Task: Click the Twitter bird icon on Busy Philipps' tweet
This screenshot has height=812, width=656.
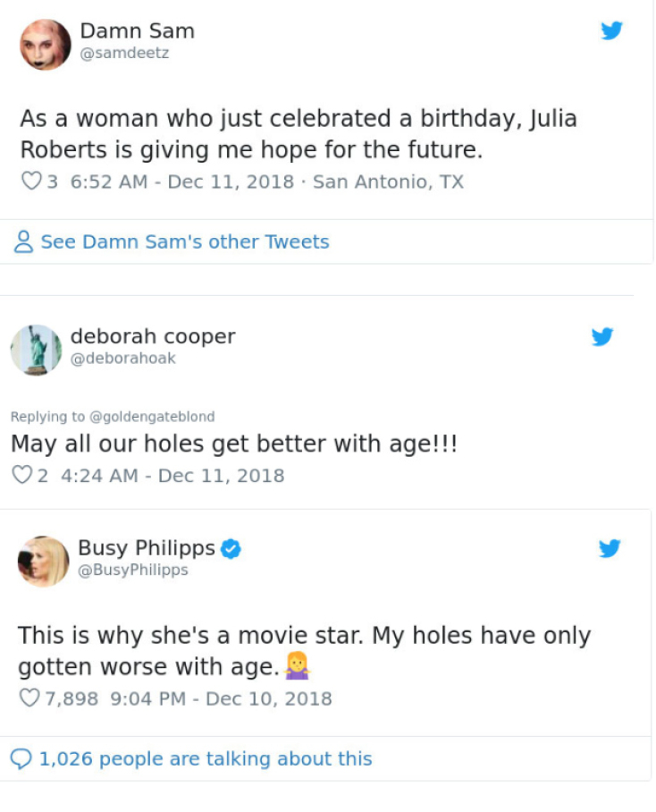Action: point(610,549)
